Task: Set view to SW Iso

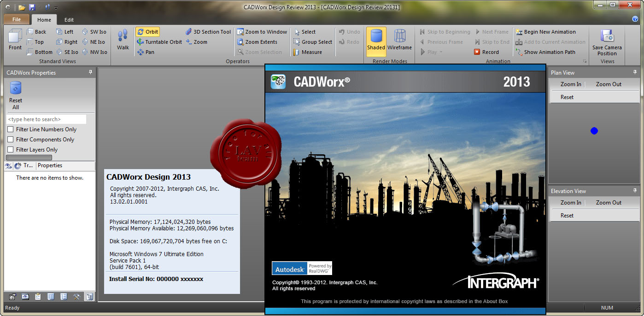Action: (94, 32)
